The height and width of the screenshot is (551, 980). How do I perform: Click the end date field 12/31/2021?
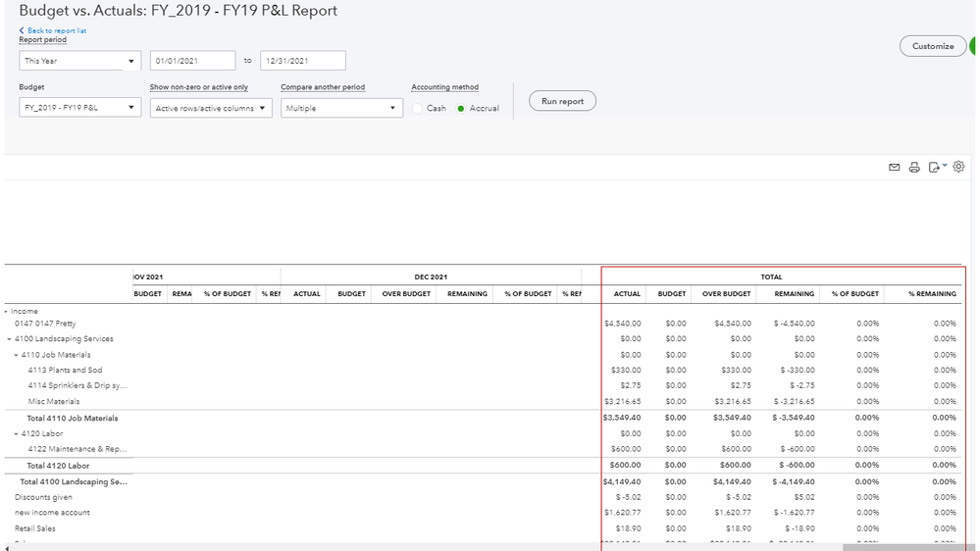coord(302,61)
